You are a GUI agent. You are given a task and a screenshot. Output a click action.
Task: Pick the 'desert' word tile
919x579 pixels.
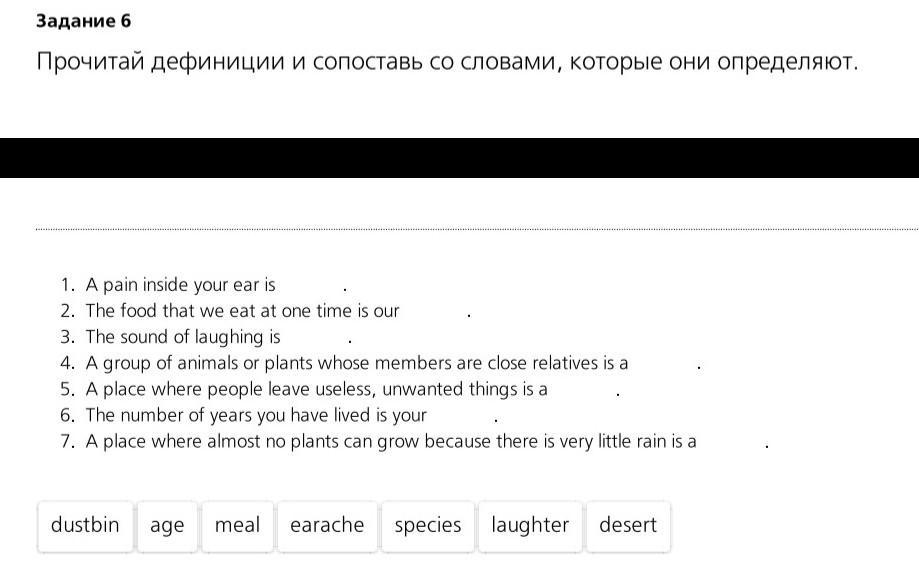click(628, 526)
